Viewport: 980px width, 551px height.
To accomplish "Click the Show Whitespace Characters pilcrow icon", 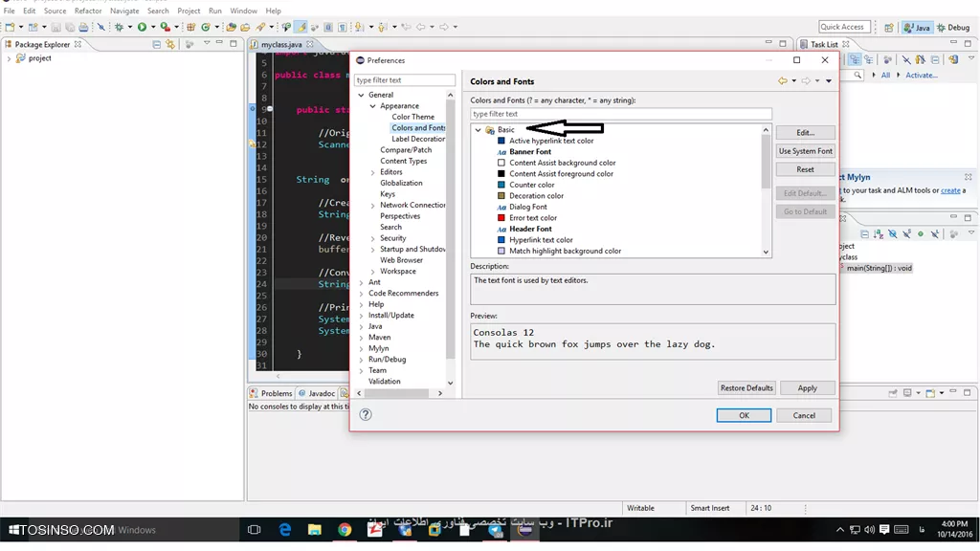I will click(x=343, y=27).
